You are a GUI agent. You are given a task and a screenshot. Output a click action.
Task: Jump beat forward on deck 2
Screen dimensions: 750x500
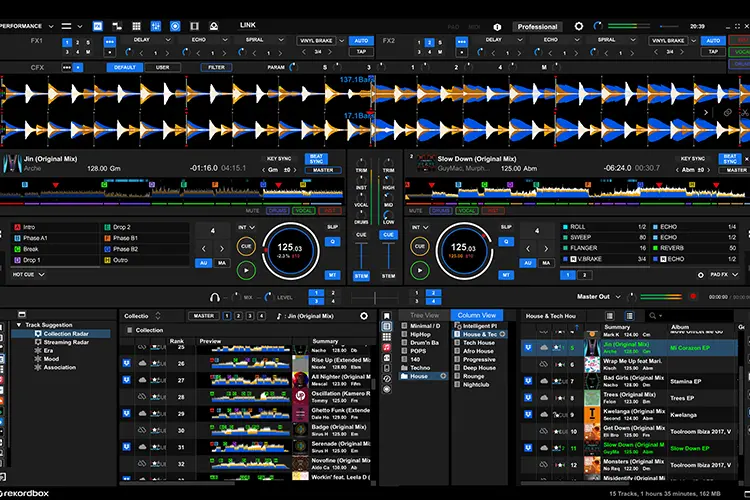coord(546,248)
